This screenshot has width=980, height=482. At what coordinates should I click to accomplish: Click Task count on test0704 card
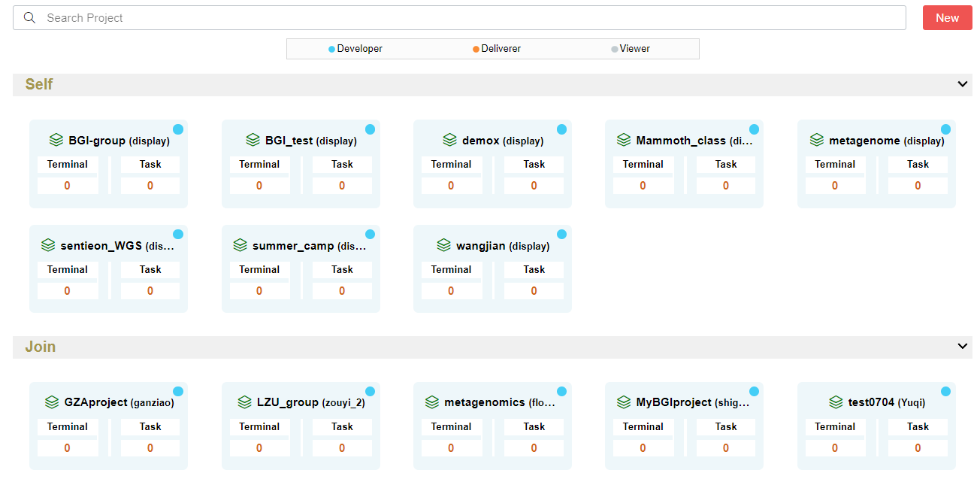918,448
